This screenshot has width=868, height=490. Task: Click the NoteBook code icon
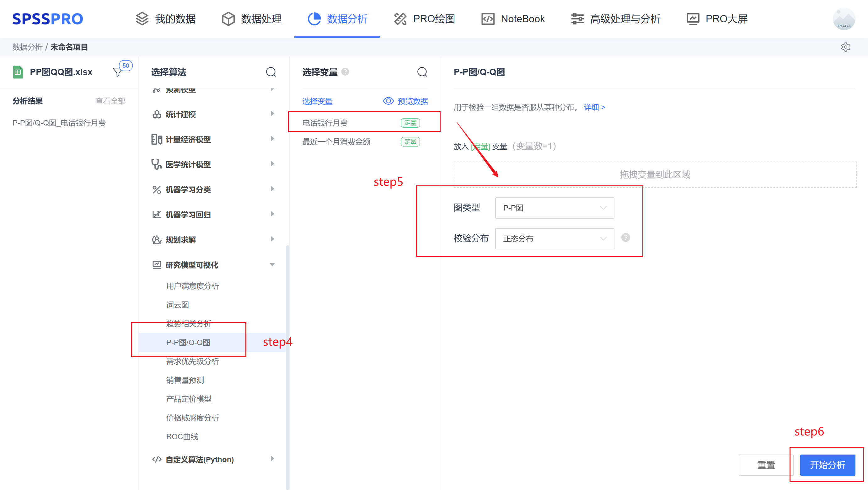tap(488, 19)
